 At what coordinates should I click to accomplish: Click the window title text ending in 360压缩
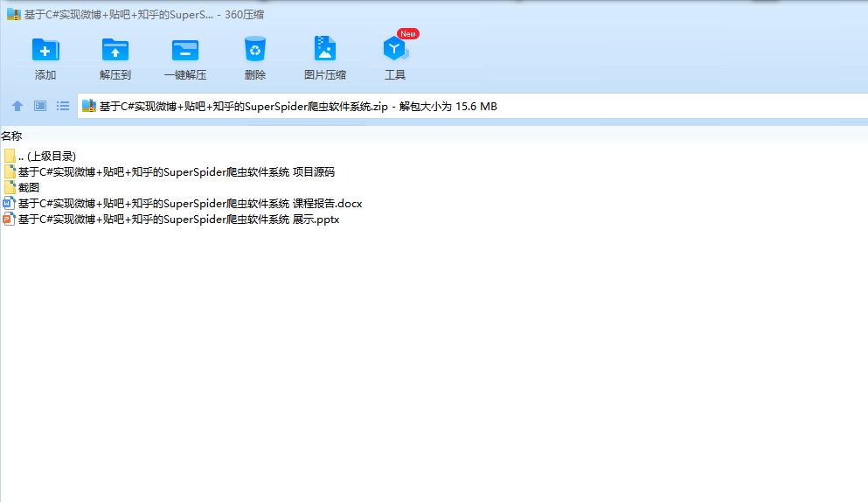tap(144, 14)
